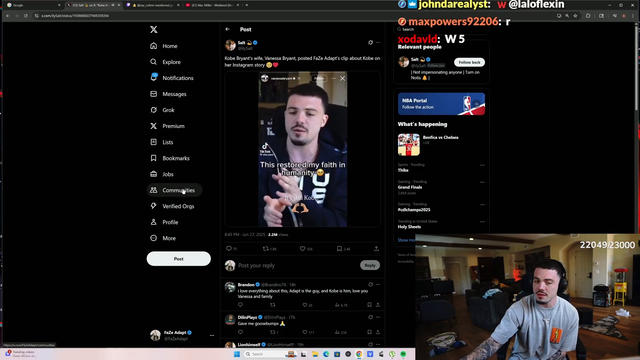Reload the page in browser toolbar
The width and height of the screenshot is (640, 360).
[26, 16]
